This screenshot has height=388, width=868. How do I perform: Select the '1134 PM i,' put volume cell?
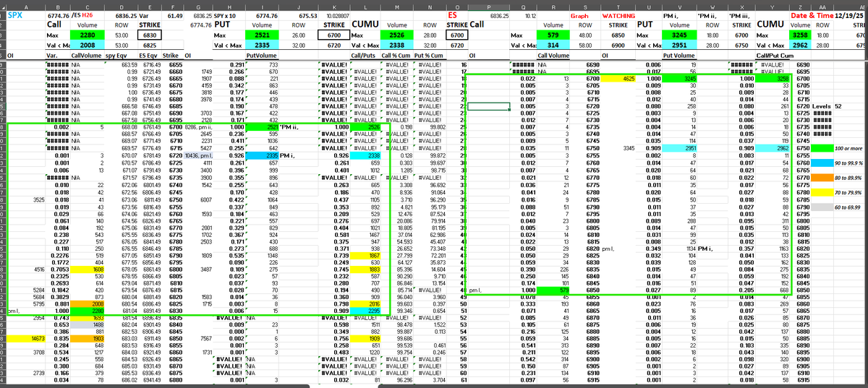point(678,248)
